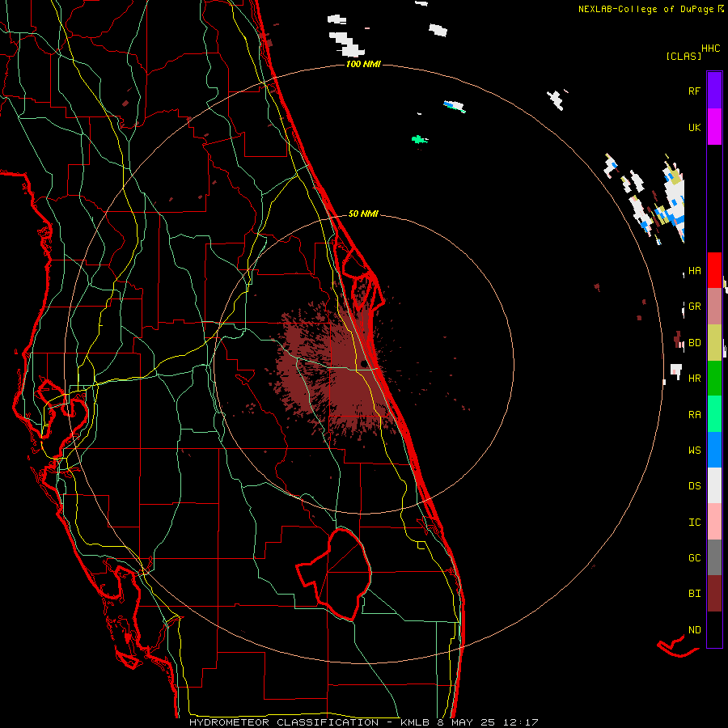
Task: Click the UK legend label
Action: click(694, 127)
